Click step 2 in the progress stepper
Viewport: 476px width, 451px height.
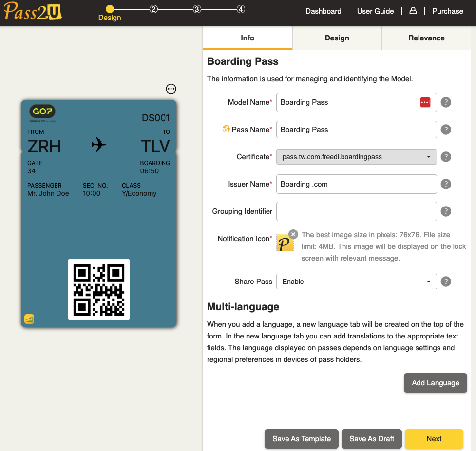click(x=153, y=9)
